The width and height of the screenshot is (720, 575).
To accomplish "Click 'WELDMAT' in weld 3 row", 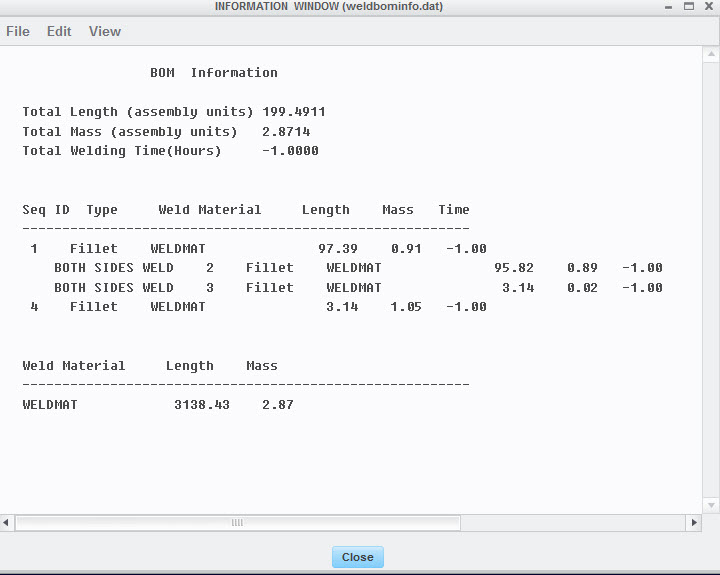I will click(354, 288).
